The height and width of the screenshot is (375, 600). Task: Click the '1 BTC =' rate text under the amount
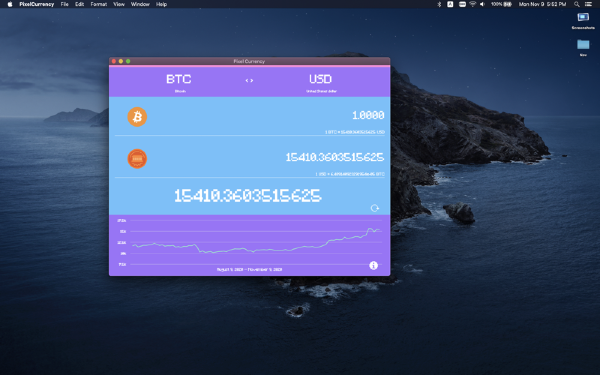(355, 132)
